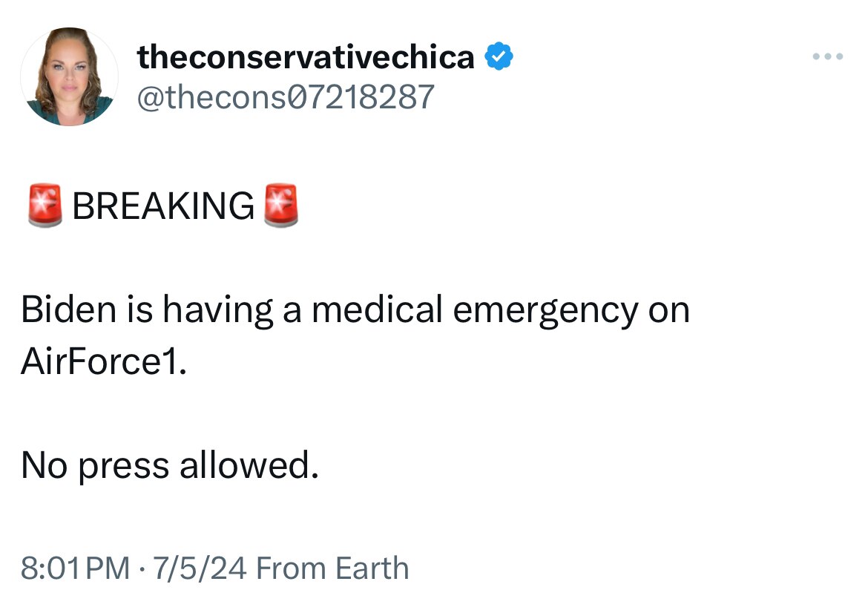The image size is (868, 613).
Task: Open the handle @thecons07218287
Action: click(x=286, y=97)
